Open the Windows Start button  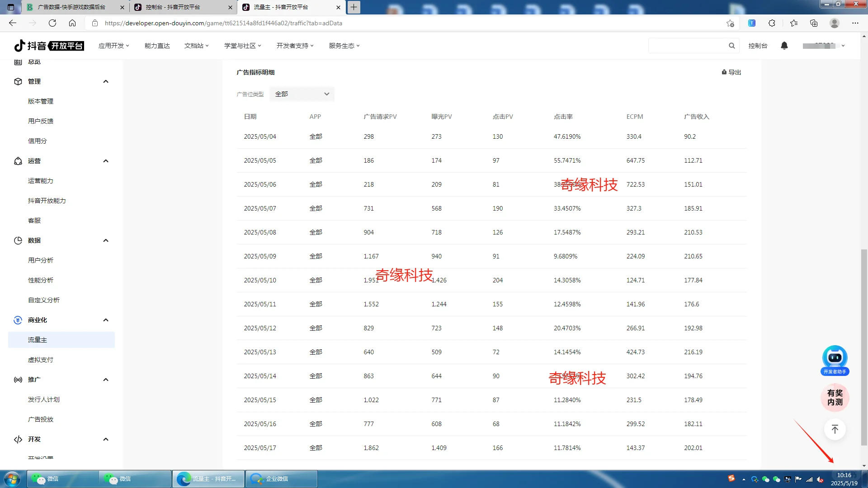12,479
